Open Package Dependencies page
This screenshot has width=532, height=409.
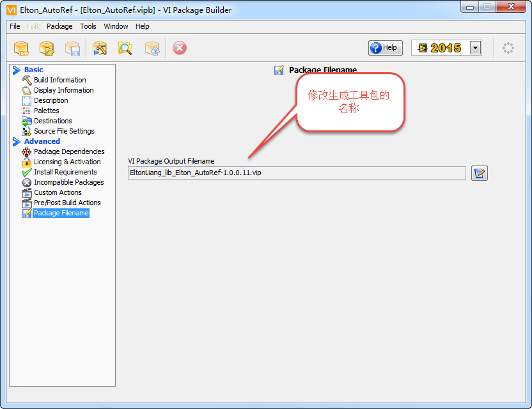[69, 151]
